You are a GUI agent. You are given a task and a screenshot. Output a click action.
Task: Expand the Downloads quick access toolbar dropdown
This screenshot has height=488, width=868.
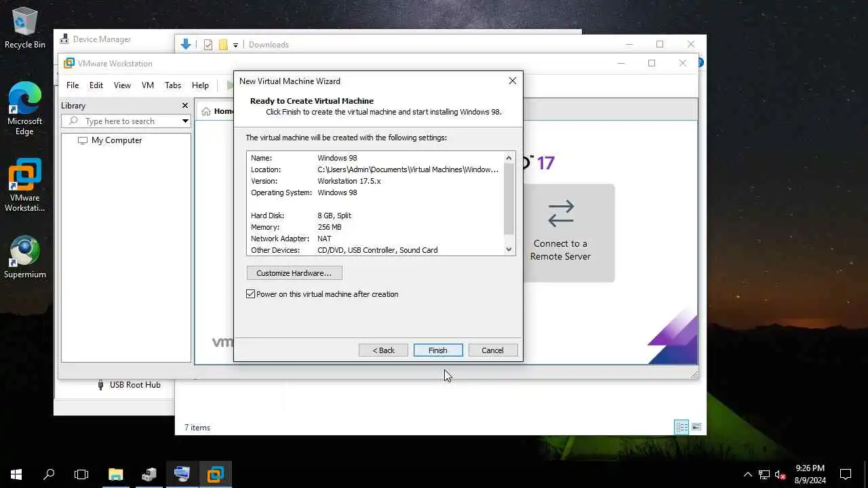coord(235,45)
